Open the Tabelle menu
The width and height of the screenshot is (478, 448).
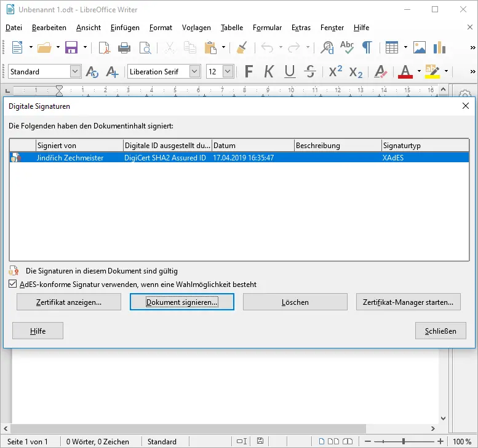tap(232, 28)
